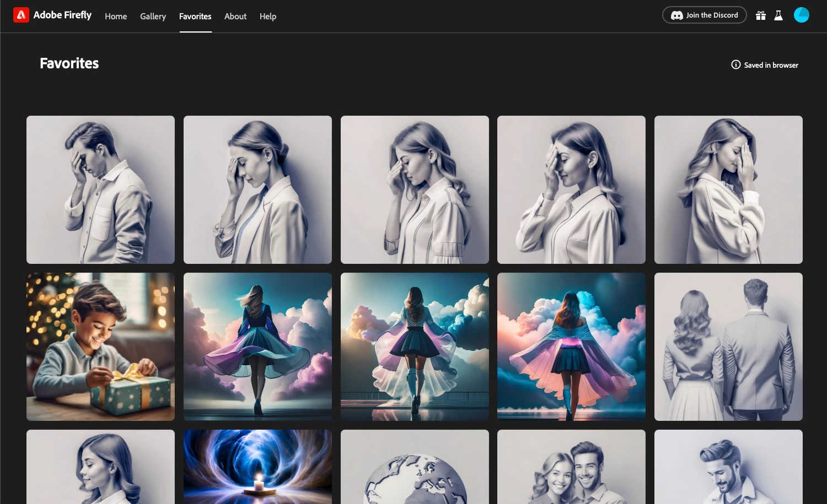The image size is (827, 504).
Task: Select the Favorites tab
Action: coord(195,17)
